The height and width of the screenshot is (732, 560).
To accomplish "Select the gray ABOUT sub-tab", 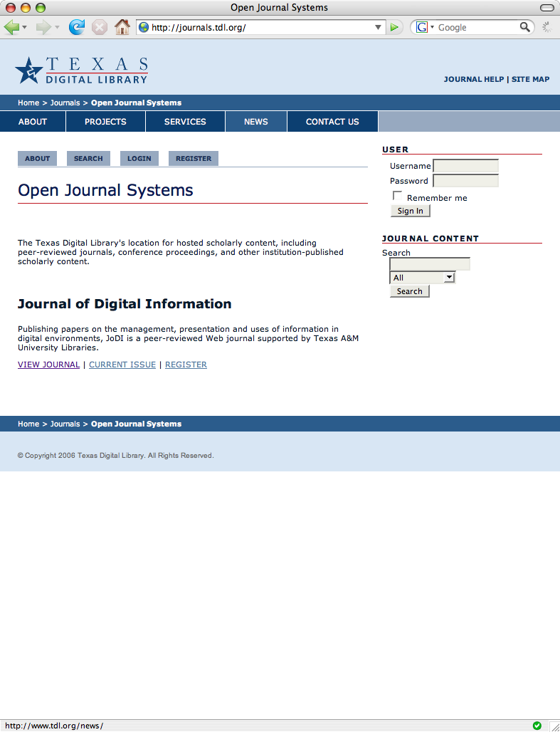I will pyautogui.click(x=37, y=158).
